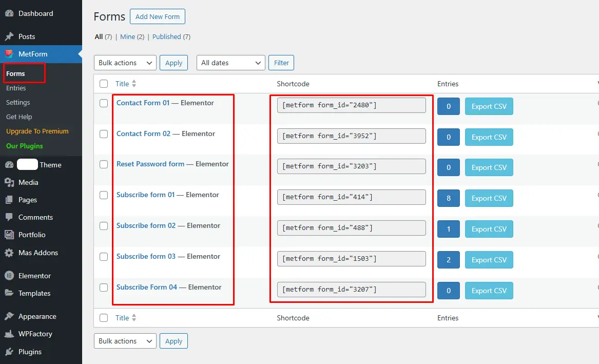Show All (7) forms filter

[x=103, y=36]
